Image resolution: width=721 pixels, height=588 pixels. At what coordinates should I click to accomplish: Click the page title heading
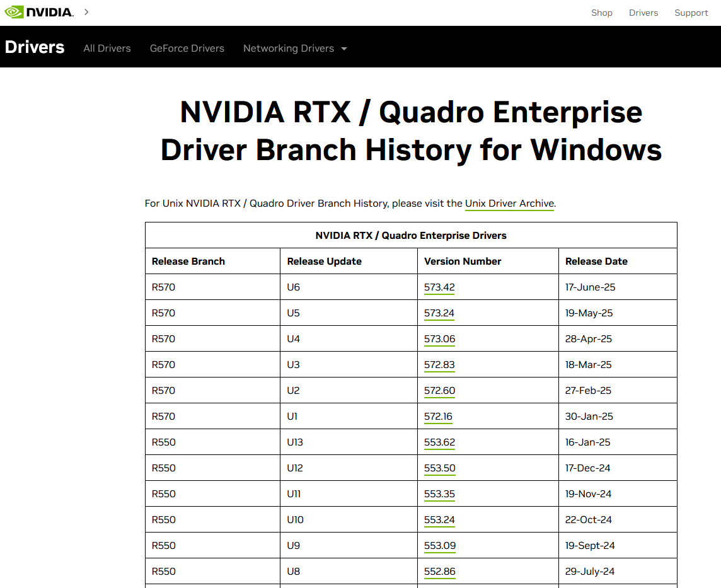pyautogui.click(x=411, y=131)
